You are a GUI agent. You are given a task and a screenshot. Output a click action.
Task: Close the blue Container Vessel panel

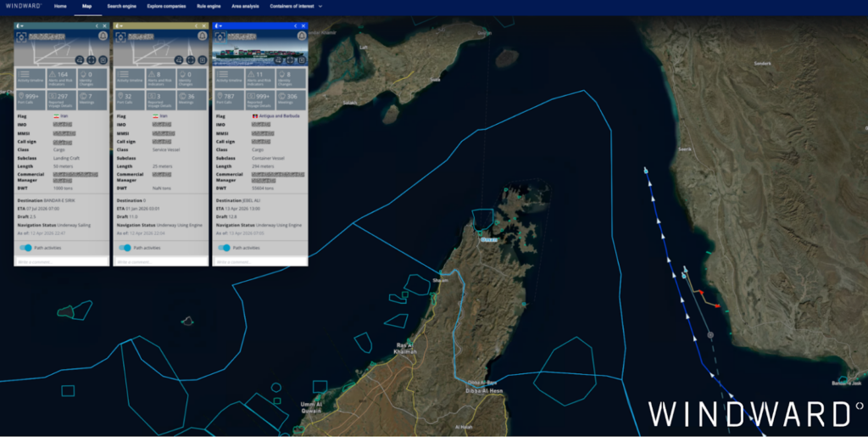(303, 25)
